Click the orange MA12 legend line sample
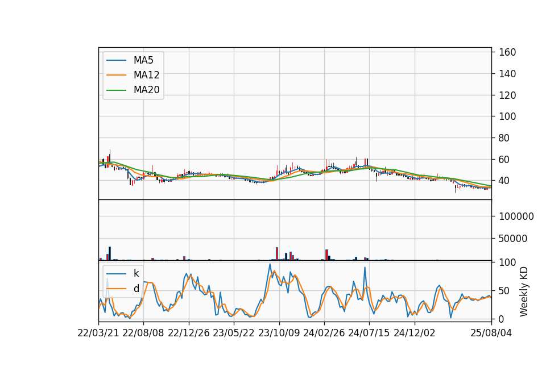The height and width of the screenshot is (392, 546). pos(116,75)
